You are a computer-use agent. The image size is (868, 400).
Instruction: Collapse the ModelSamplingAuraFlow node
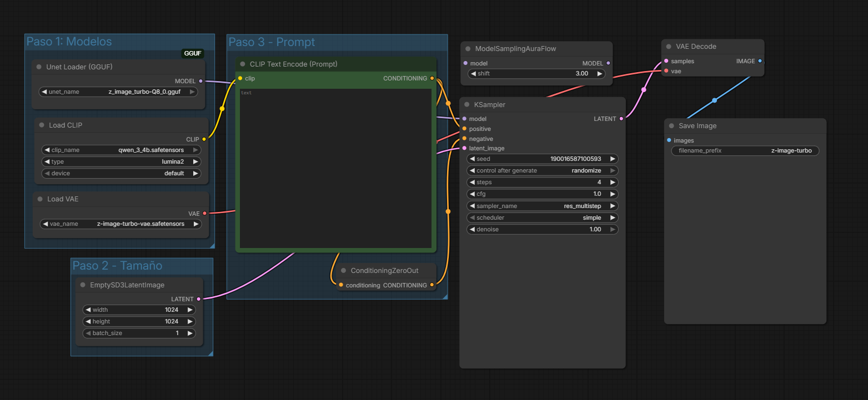coord(468,48)
